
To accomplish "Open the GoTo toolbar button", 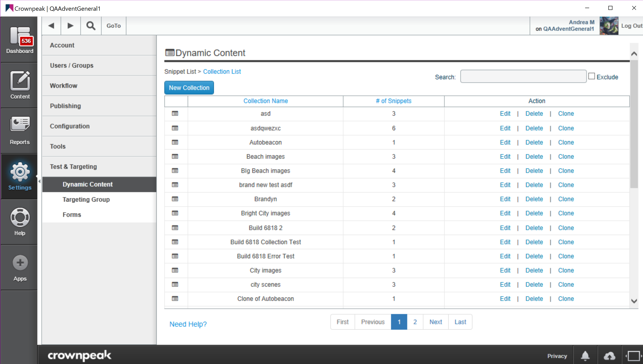I will (114, 26).
